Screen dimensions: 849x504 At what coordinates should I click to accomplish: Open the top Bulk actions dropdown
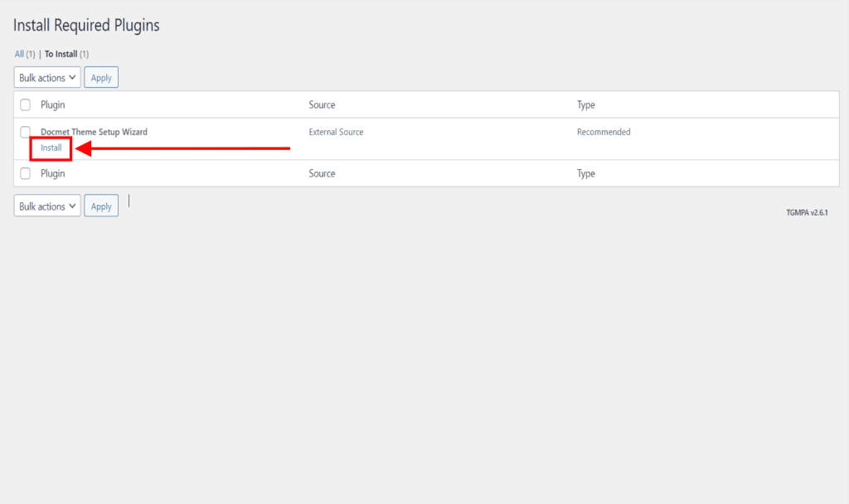[x=47, y=78]
